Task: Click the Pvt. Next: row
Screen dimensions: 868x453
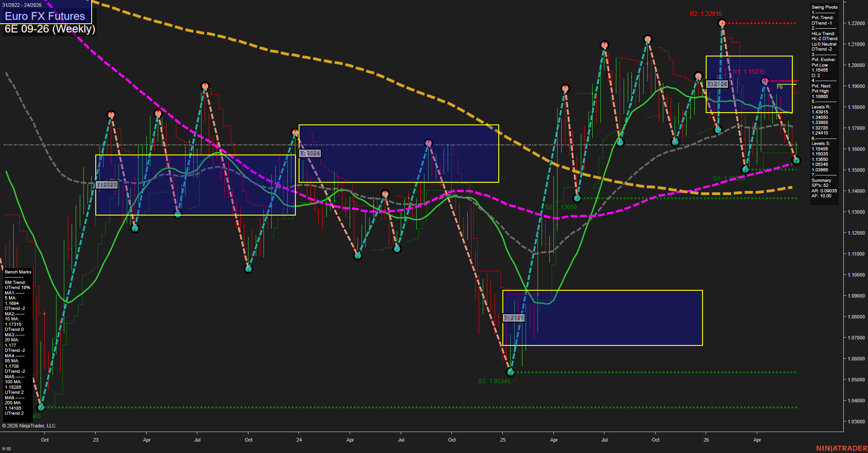Action: point(821,86)
